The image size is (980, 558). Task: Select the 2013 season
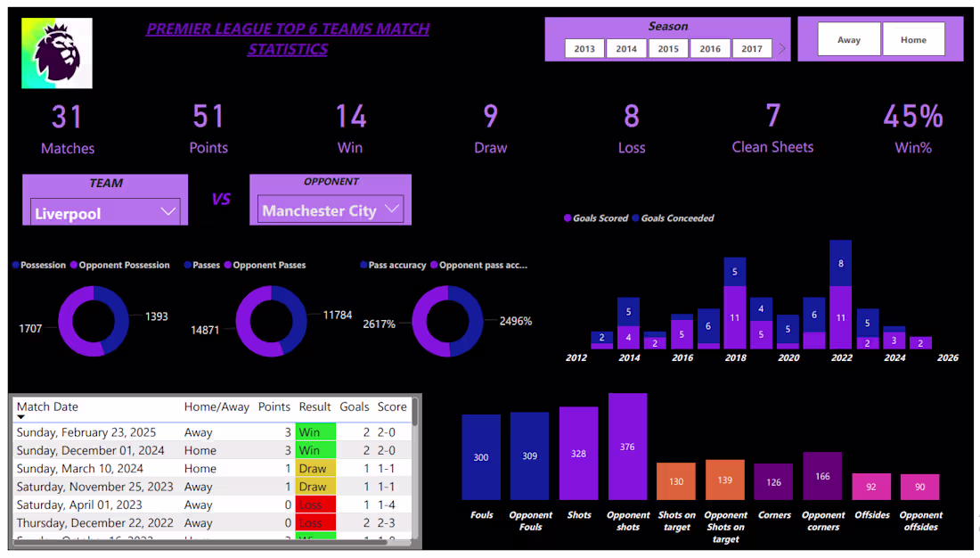coord(584,48)
